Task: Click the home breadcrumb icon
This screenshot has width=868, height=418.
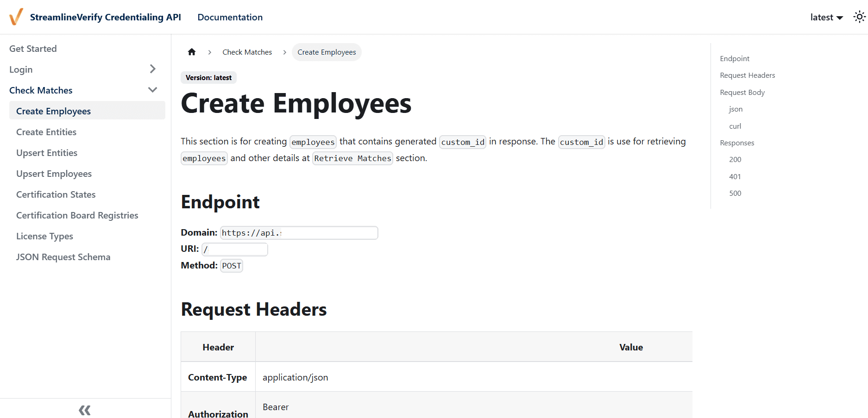Action: [192, 52]
